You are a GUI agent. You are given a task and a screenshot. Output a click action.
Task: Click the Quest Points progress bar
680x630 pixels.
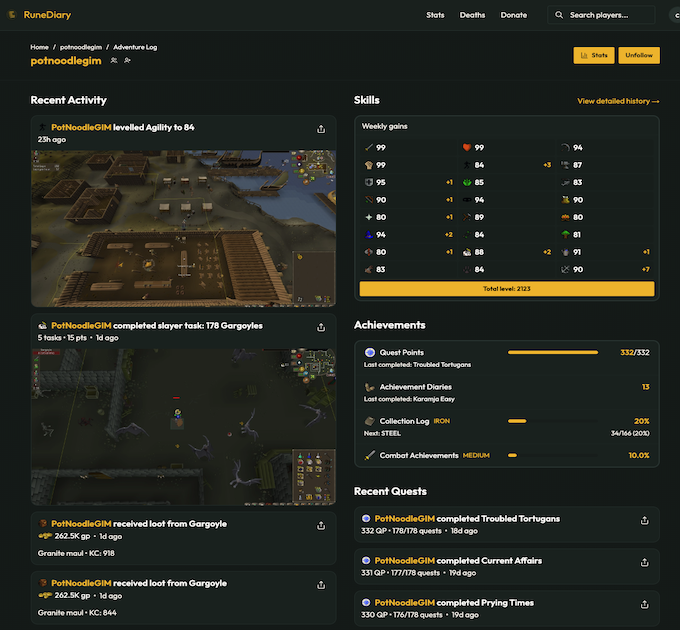(553, 352)
